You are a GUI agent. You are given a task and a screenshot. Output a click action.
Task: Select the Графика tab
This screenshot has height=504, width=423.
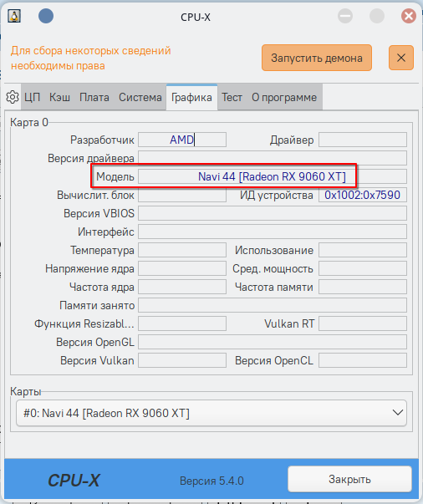[x=191, y=97]
